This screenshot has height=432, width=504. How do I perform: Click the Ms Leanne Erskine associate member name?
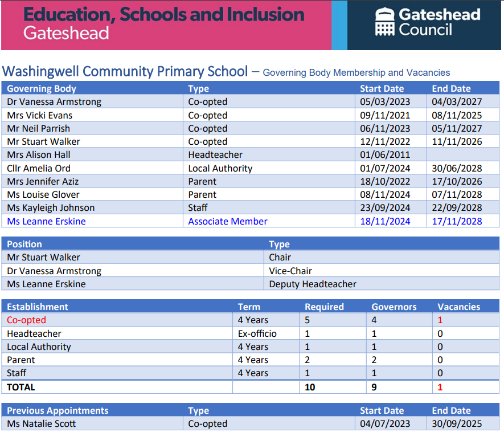tap(46, 221)
